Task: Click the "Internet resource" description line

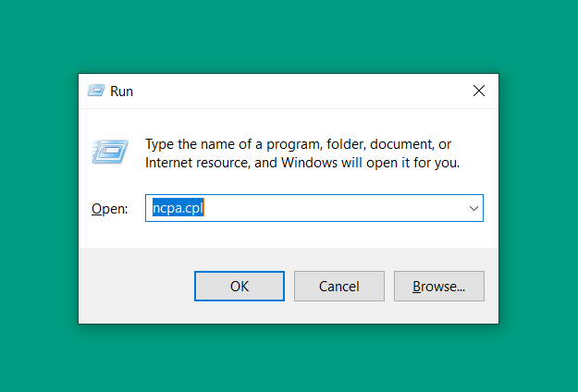Action: [302, 163]
